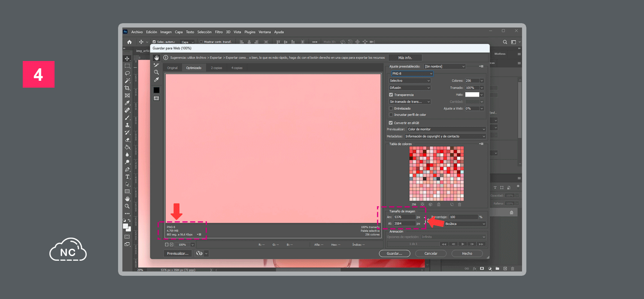Screen dimensions: 644x299
Task: Open Ajuste preestablecido [Sin nombre] dropdown
Action: 445,66
